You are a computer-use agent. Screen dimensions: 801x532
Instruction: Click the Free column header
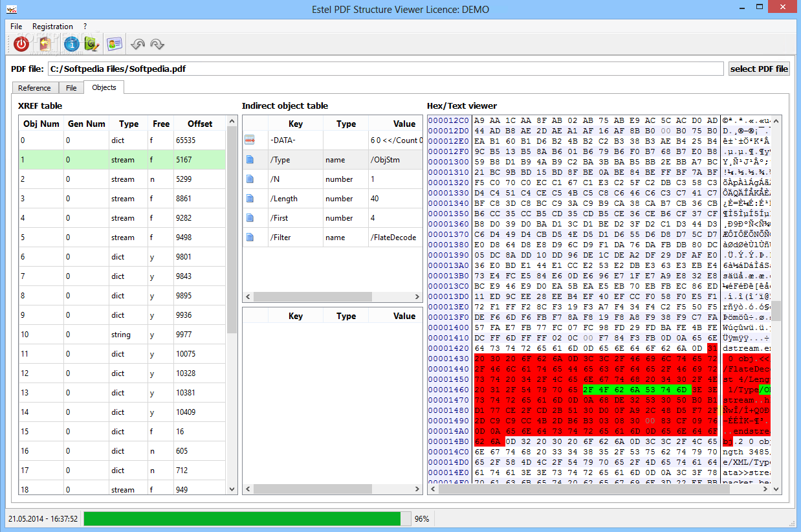point(161,124)
